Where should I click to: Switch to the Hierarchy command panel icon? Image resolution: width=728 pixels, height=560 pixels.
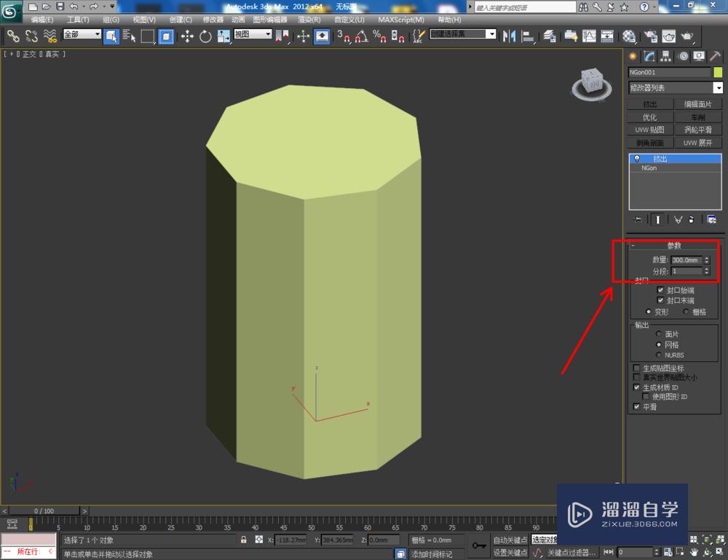666,56
